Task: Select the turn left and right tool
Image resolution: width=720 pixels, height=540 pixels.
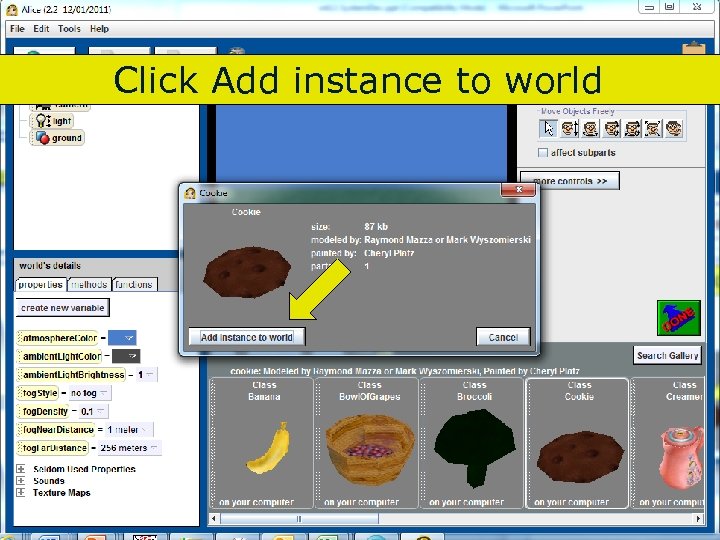Action: [x=590, y=129]
